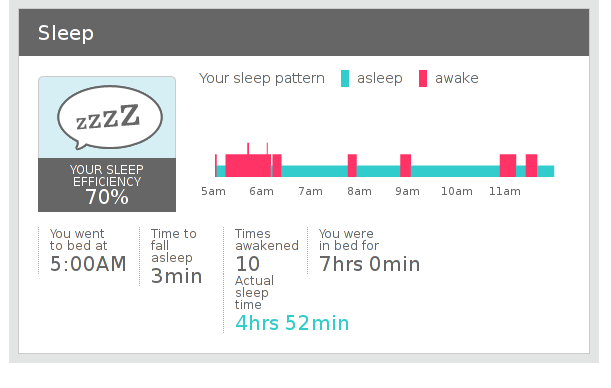Click the teal asleep legend swatch

[345, 78]
